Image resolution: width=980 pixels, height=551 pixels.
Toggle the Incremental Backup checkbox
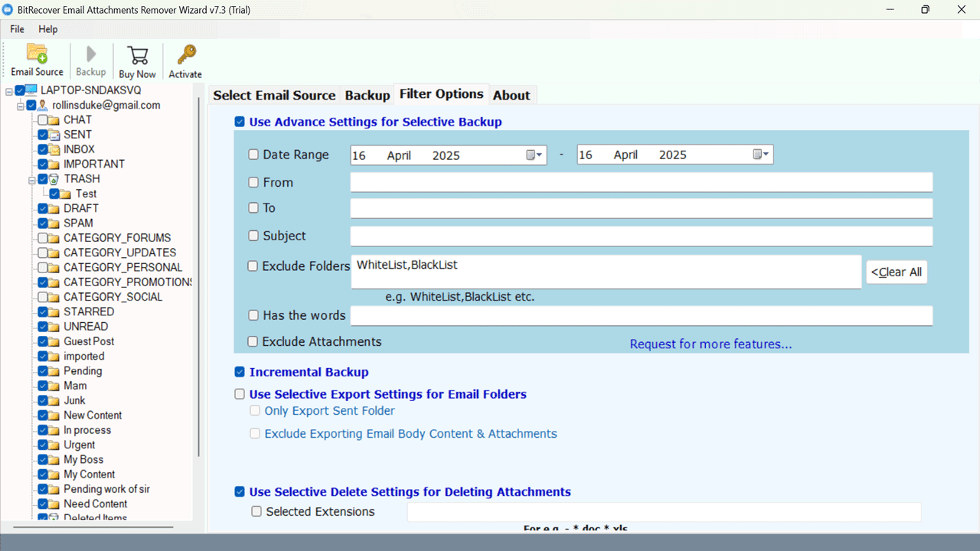pos(240,372)
